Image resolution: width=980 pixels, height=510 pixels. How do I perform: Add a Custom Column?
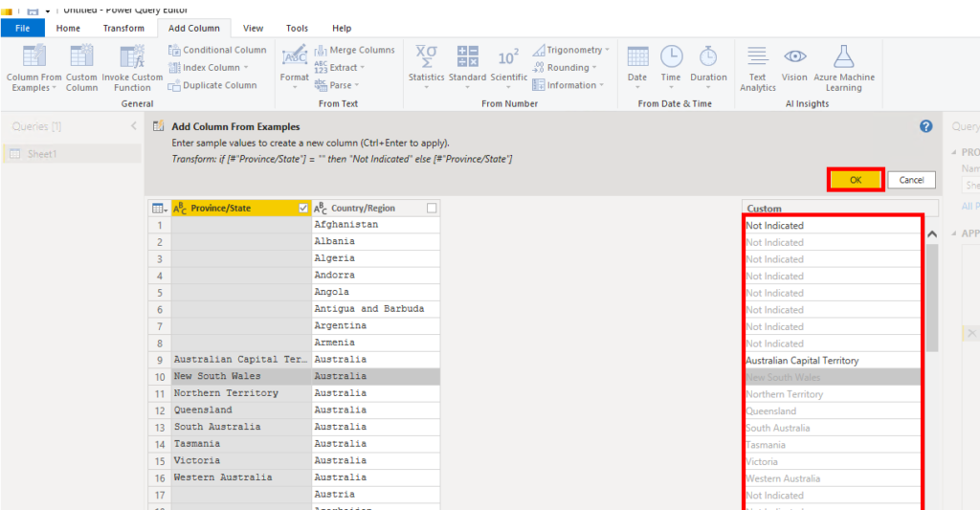click(x=81, y=68)
